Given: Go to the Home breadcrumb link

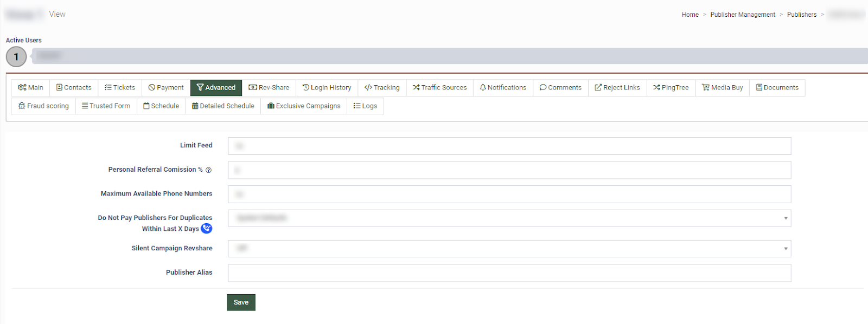Looking at the screenshot, I should coord(690,15).
